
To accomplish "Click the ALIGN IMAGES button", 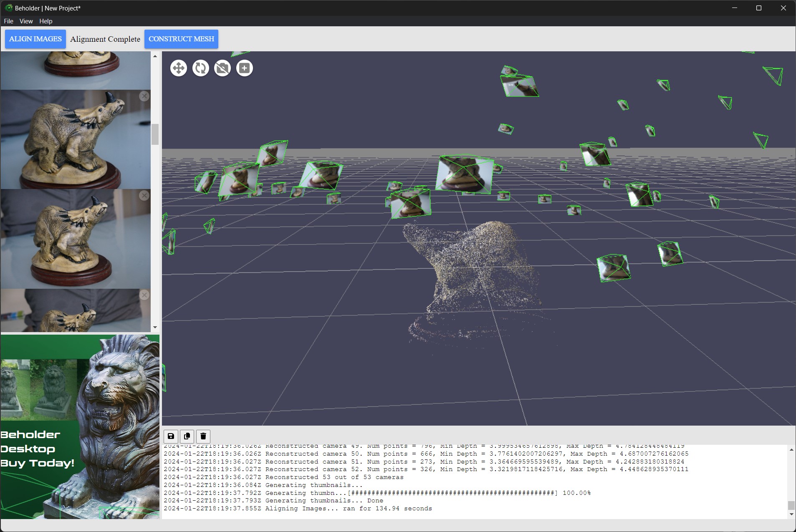I will (x=35, y=39).
